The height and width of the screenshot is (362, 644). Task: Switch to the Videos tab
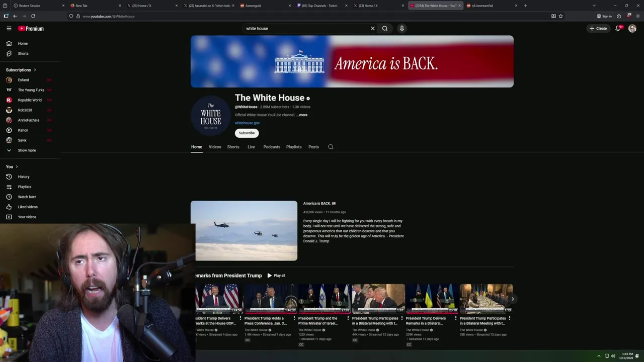(215, 147)
